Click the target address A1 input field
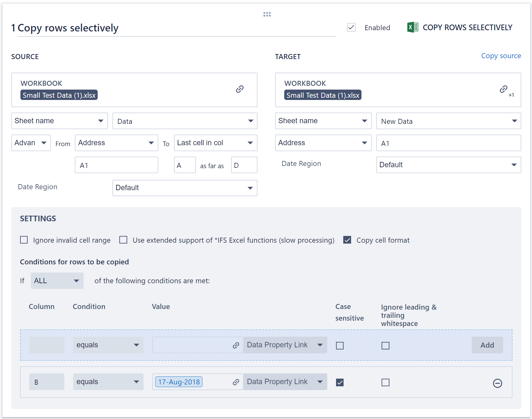532x419 pixels. tap(448, 143)
